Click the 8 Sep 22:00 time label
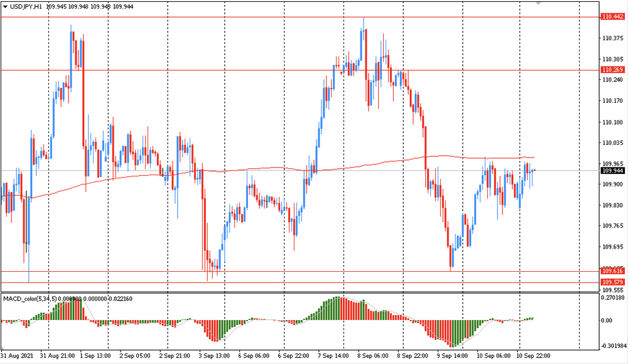Viewport: 628px width, 364px height. pos(413,356)
